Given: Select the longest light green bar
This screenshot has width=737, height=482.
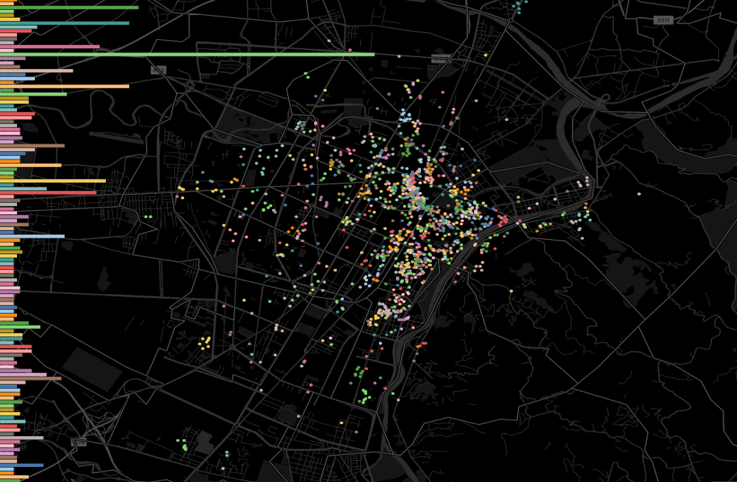Looking at the screenshot, I should [x=190, y=54].
